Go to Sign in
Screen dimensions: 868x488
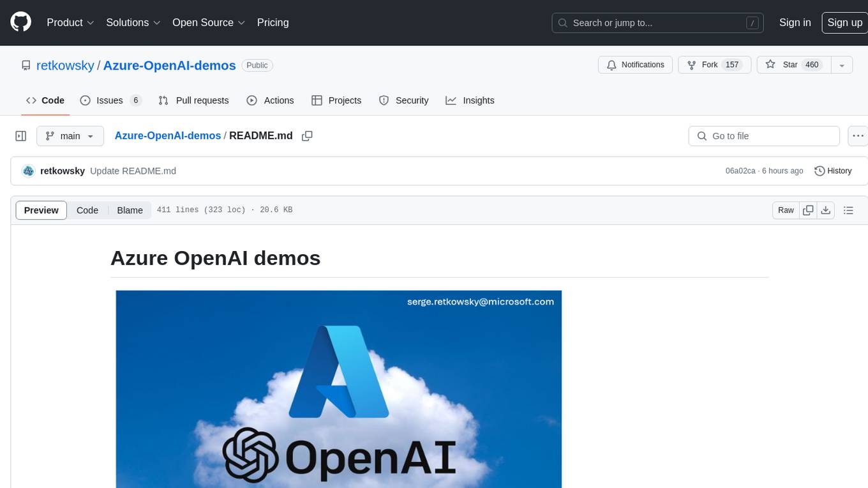[795, 22]
